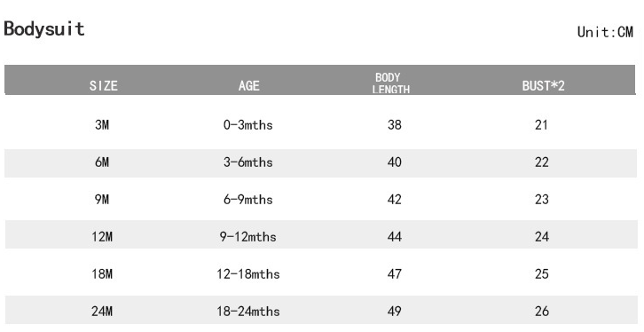
Task: Click the Bodysuit title text
Action: point(44,29)
